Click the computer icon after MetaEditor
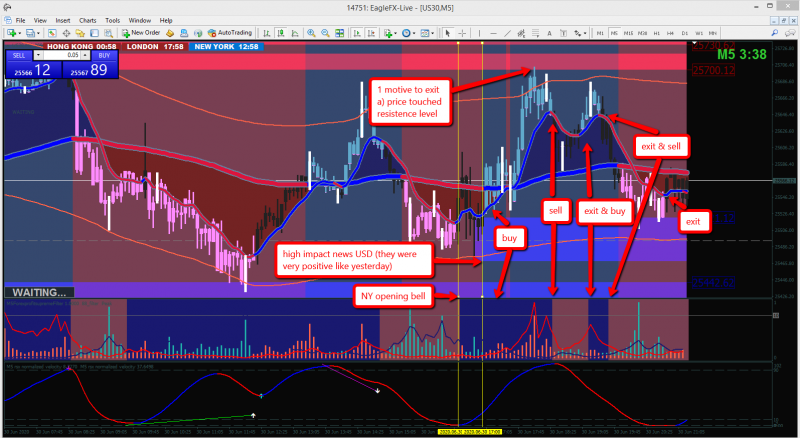Viewport: 800px width, 438px height. pyautogui.click(x=184, y=33)
